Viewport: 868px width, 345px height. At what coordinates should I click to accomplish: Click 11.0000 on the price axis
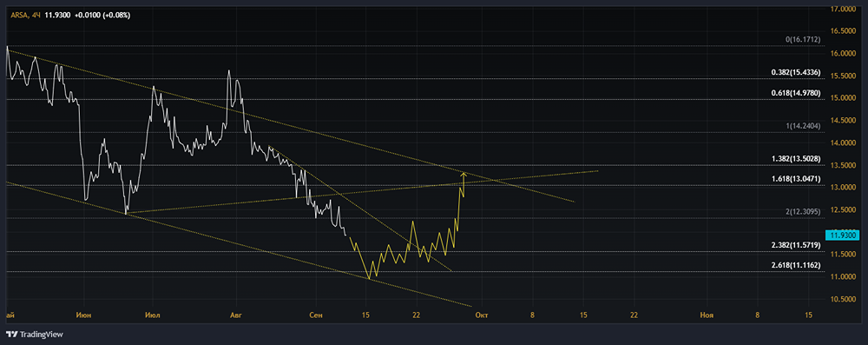pos(843,276)
